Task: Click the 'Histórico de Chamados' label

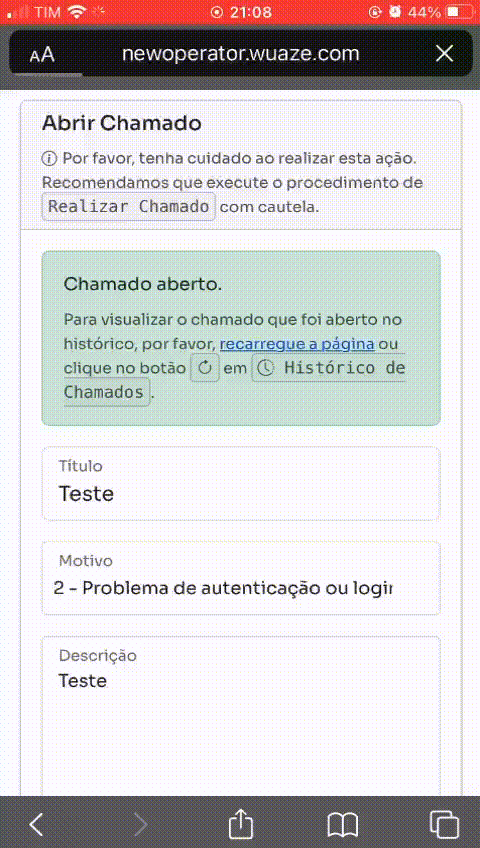Action: point(234,380)
